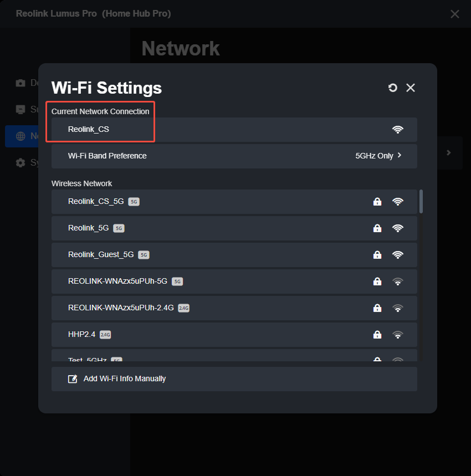Close the Reolink Lumus Pro window
Screen dimensions: 471x476
click(x=454, y=14)
